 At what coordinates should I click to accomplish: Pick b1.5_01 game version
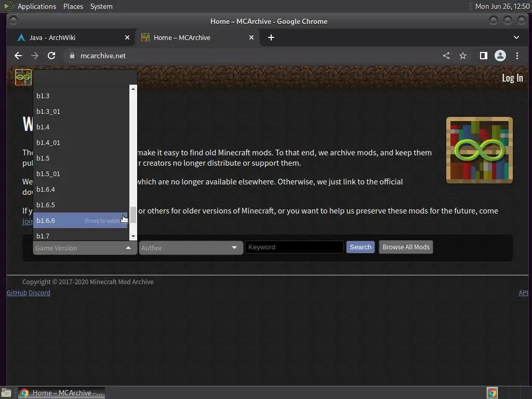81,174
